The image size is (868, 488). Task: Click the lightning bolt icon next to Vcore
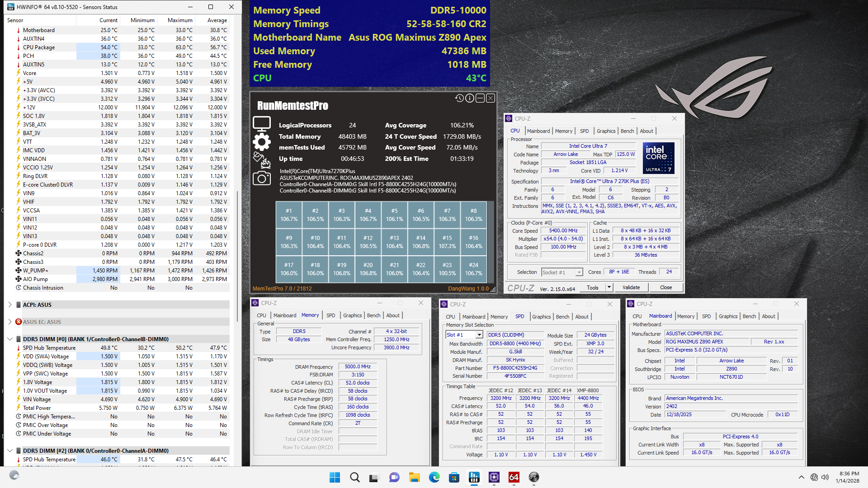click(19, 73)
